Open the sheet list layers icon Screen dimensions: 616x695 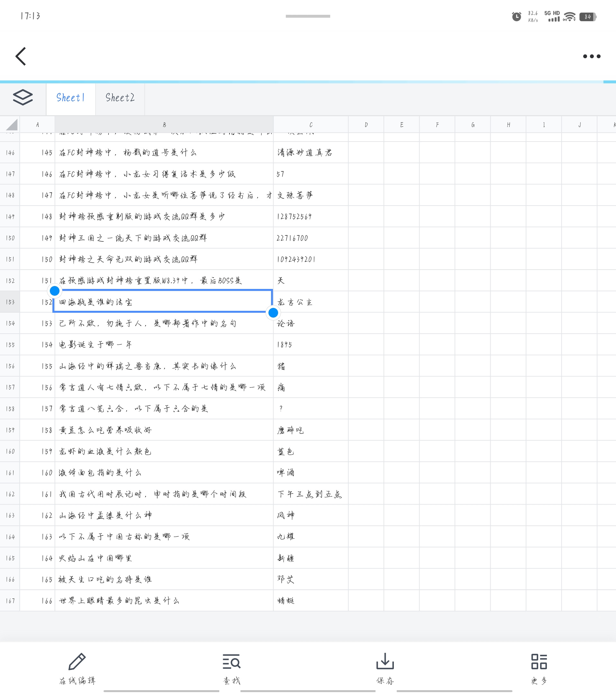23,97
